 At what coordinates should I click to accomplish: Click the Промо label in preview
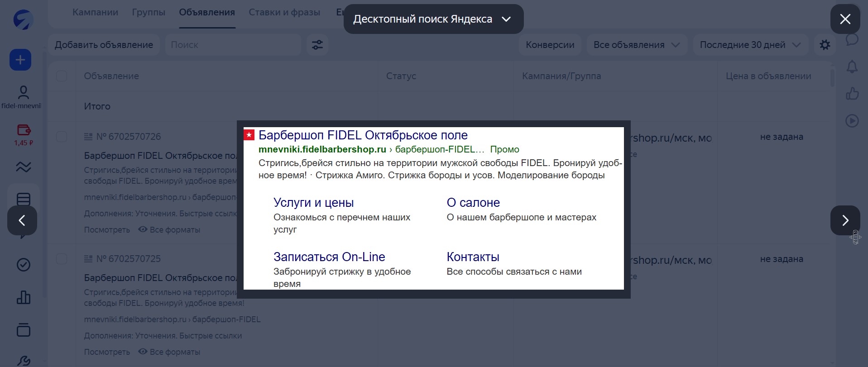pyautogui.click(x=504, y=149)
